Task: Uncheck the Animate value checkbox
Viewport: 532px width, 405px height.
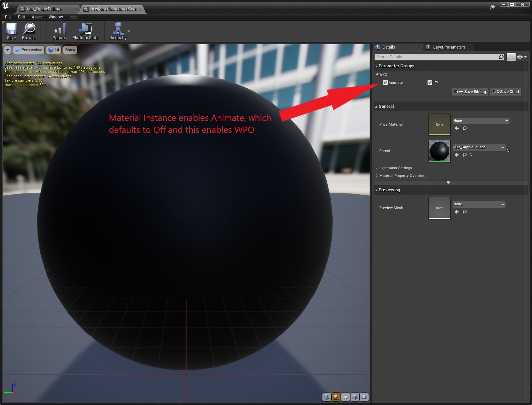Action: pyautogui.click(x=430, y=82)
